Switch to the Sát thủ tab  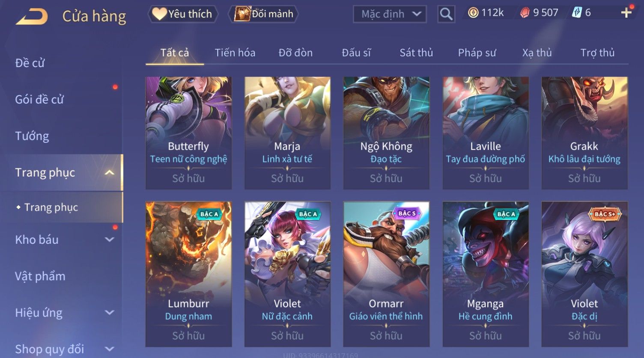[416, 53]
